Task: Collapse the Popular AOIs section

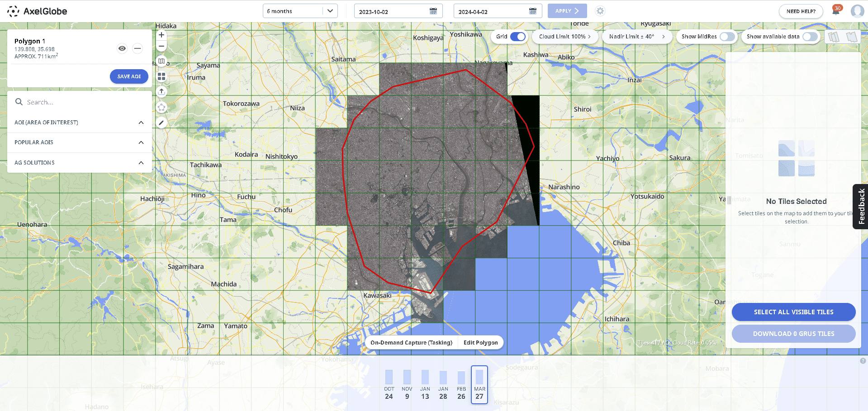Action: [80, 142]
